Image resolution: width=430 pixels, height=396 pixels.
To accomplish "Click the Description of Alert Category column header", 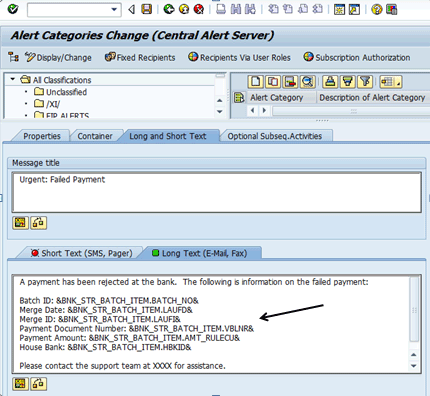I will pos(373,98).
